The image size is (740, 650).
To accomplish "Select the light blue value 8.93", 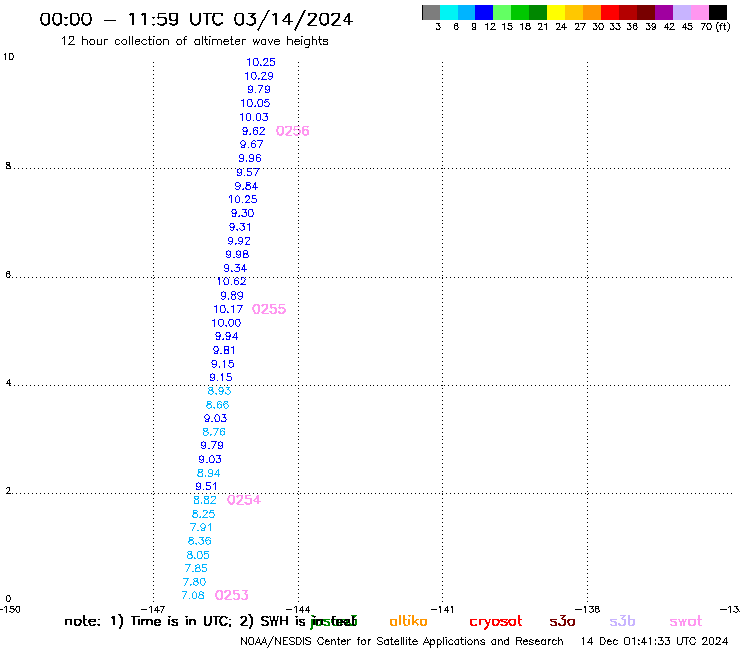I will click(x=219, y=391).
